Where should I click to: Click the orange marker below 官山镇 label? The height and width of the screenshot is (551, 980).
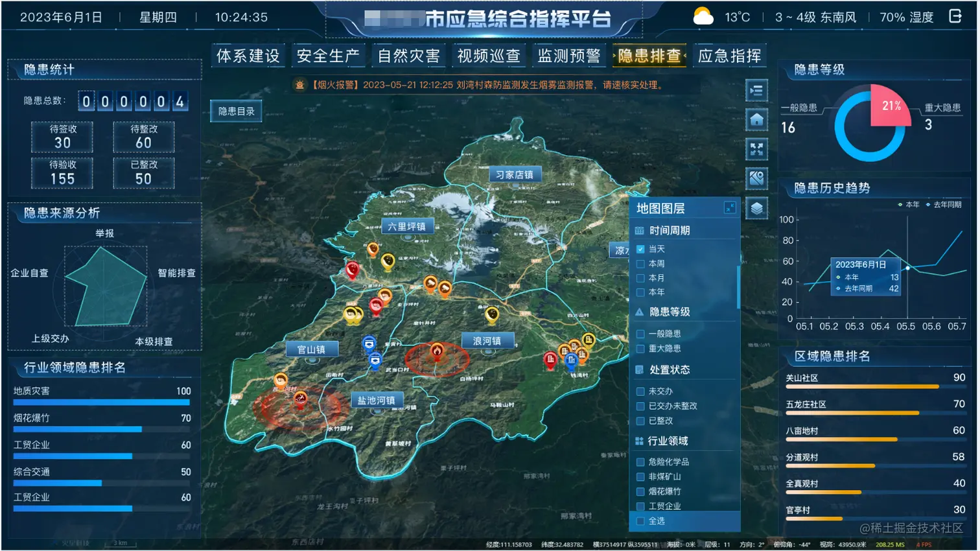[x=281, y=381]
